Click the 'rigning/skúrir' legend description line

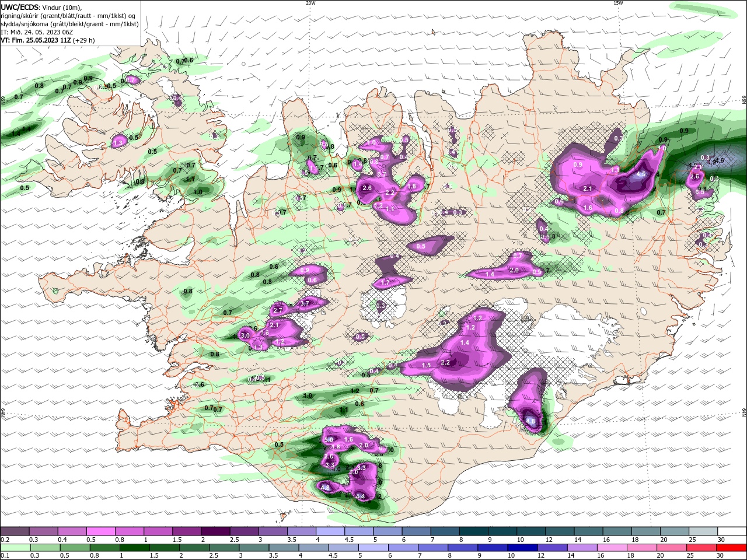(x=68, y=16)
